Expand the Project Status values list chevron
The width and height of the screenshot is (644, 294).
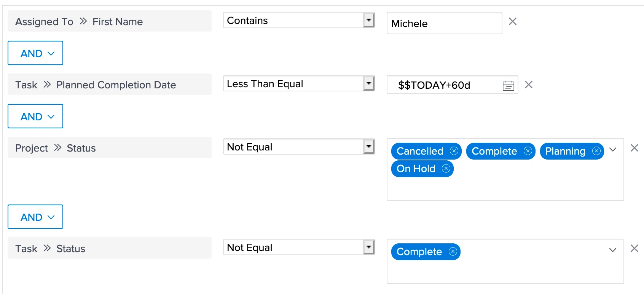coord(613,150)
